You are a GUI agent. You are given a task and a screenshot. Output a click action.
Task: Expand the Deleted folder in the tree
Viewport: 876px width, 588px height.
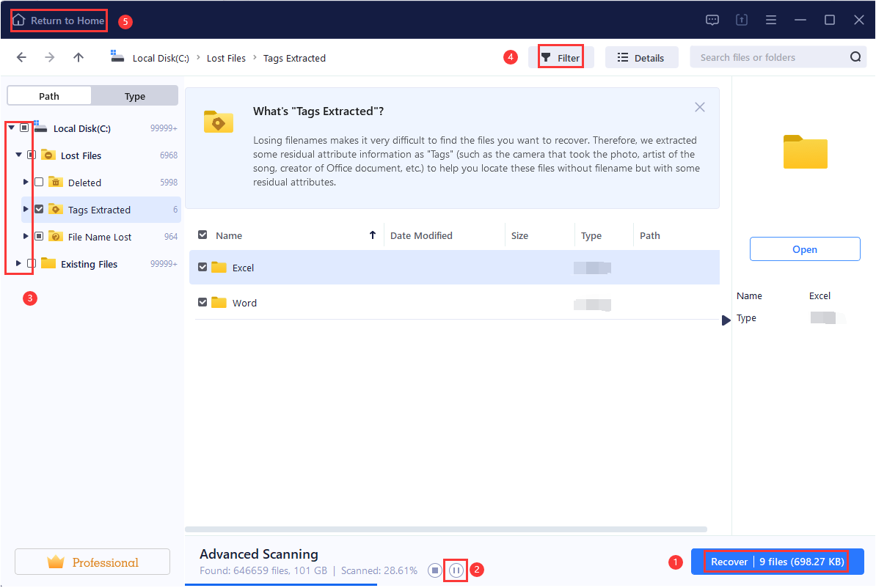24,182
